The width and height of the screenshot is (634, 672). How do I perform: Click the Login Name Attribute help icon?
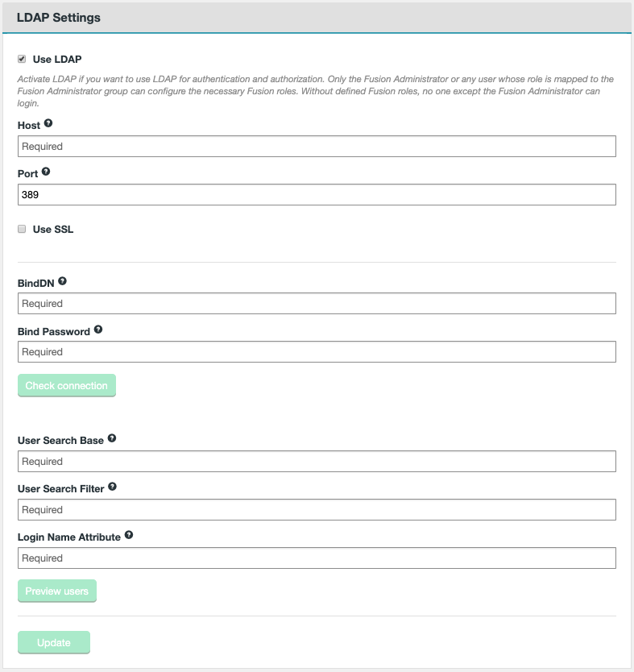point(130,535)
